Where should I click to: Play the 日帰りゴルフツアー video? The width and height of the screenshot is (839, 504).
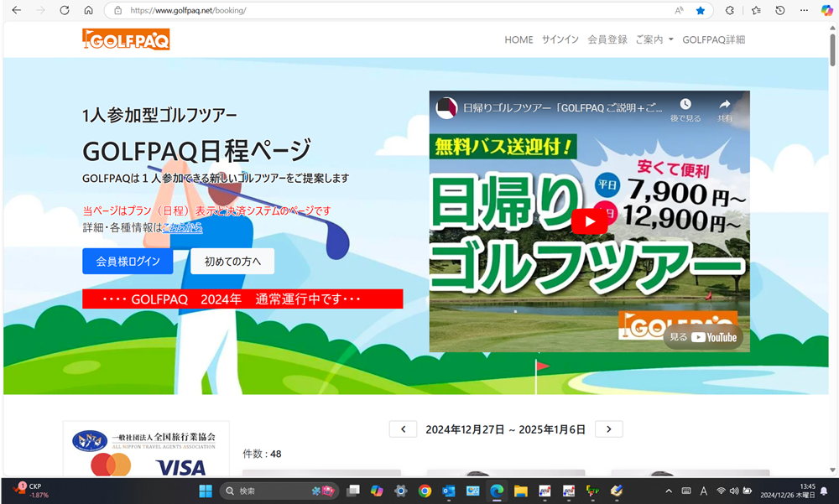tap(589, 221)
